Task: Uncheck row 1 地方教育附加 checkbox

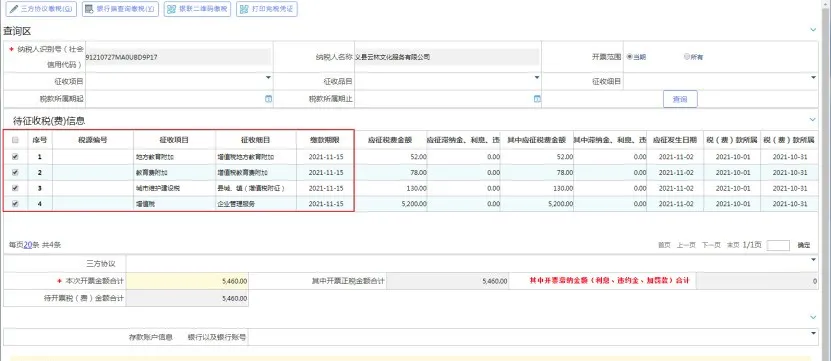Action: click(15, 157)
